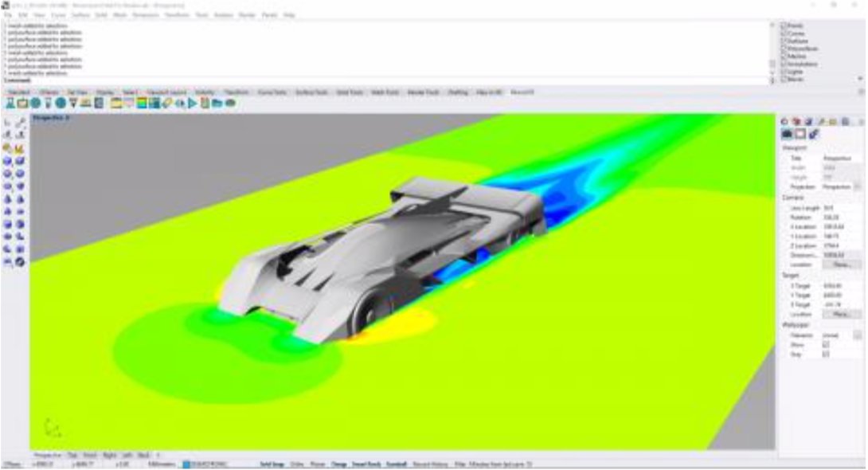Click the grey cloud-shaped toolbar icon
The width and height of the screenshot is (868, 470).
coord(230,103)
